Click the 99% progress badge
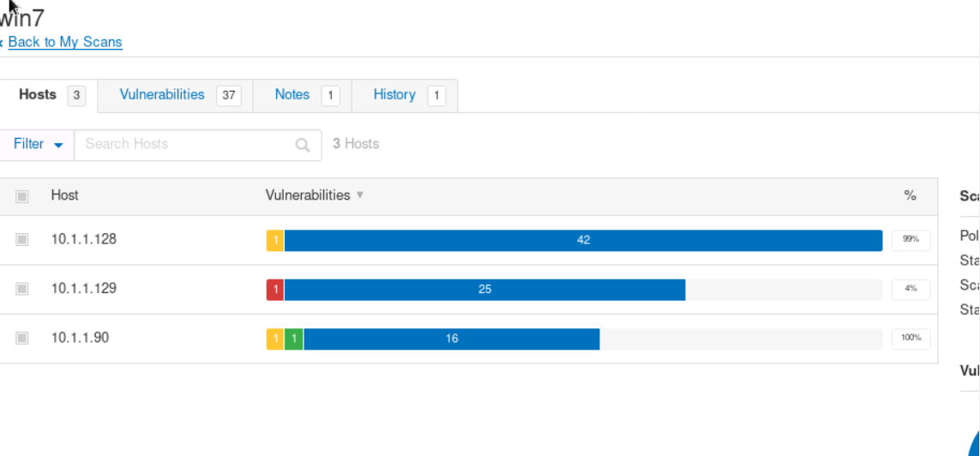980x456 pixels. click(911, 240)
